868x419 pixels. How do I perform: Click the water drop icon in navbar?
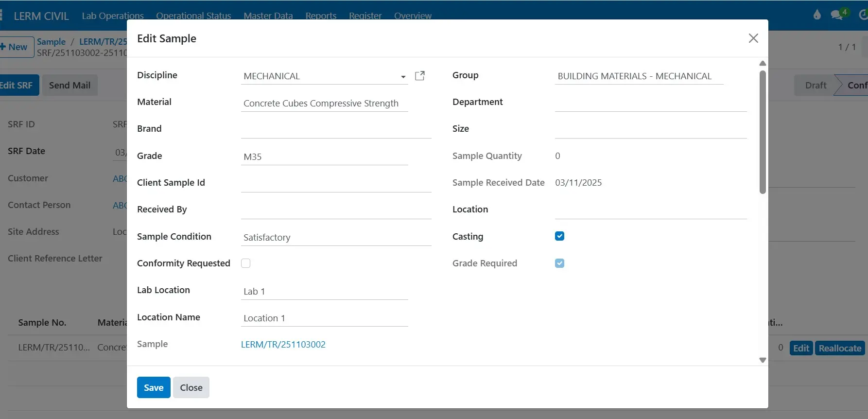817,15
